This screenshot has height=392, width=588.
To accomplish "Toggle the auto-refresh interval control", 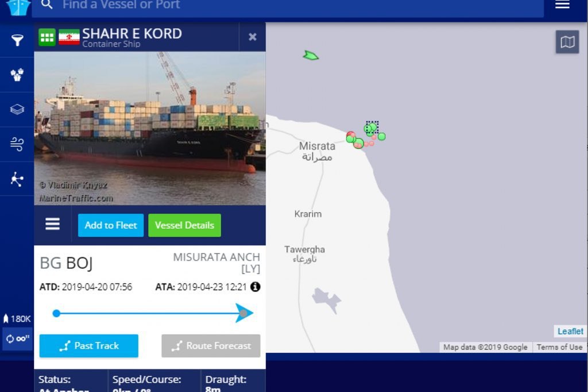I will click(17, 339).
